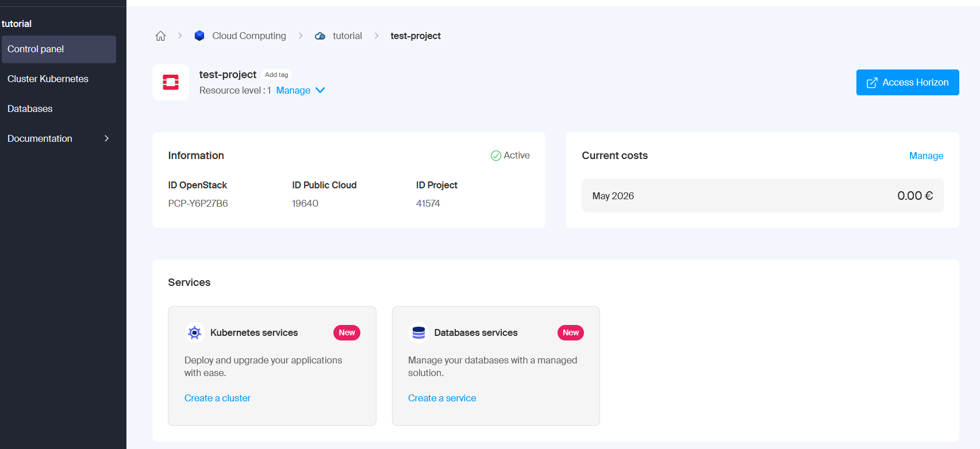Click the Kubernetes services wheel icon

195,332
